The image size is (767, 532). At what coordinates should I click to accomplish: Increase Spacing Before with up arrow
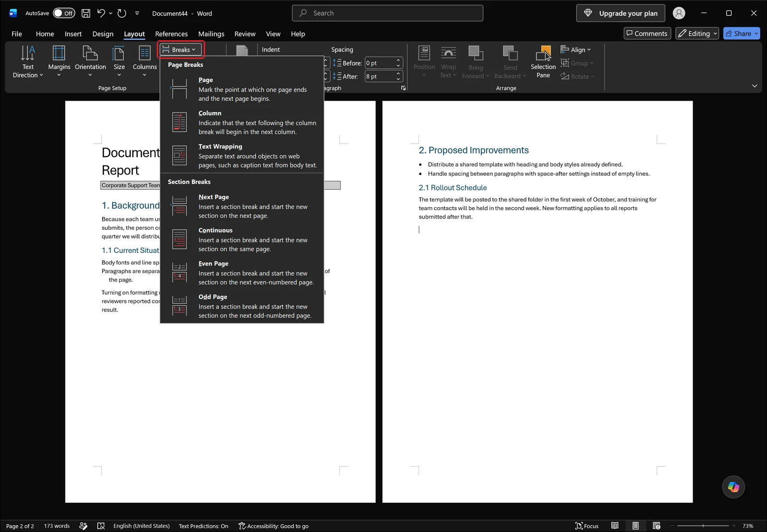coord(398,60)
